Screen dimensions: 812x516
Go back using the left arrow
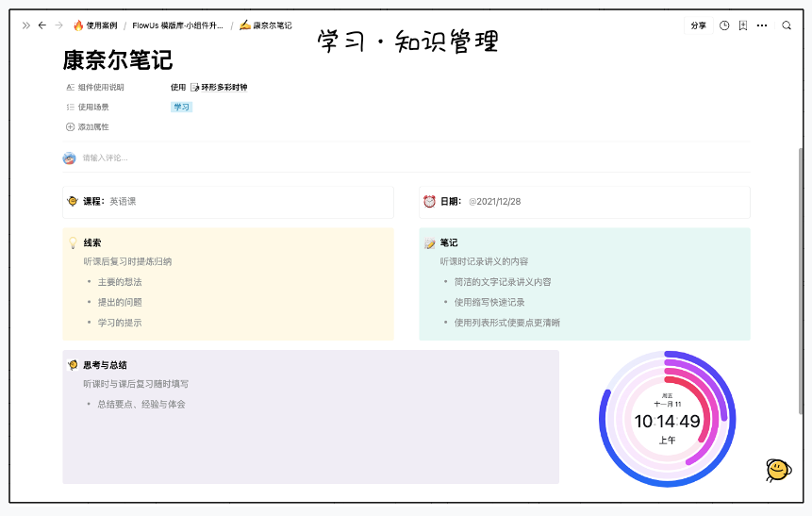41,25
